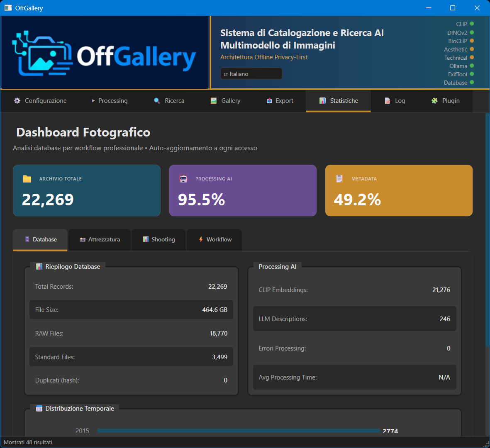The image size is (490, 448).
Task: Click the OffGallery title bar app icon
Action: [x=8, y=8]
